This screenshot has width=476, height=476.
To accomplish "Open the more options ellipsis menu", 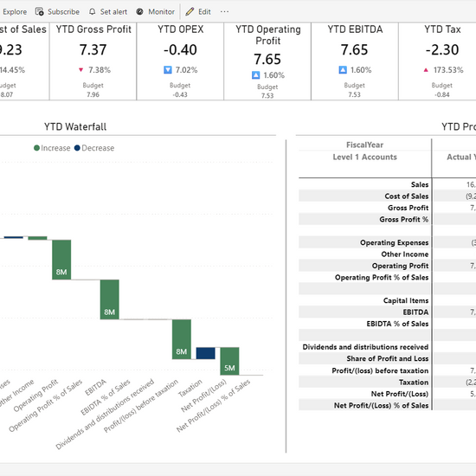I will [x=225, y=11].
